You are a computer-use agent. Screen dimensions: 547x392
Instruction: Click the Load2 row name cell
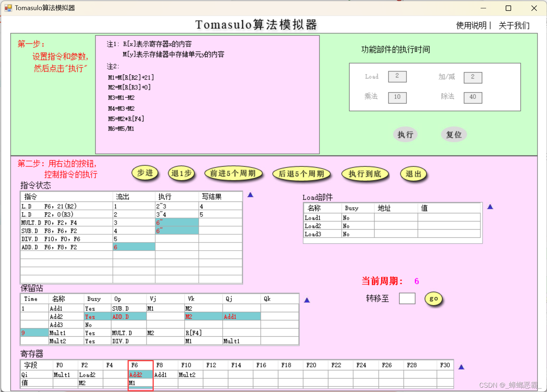323,226
